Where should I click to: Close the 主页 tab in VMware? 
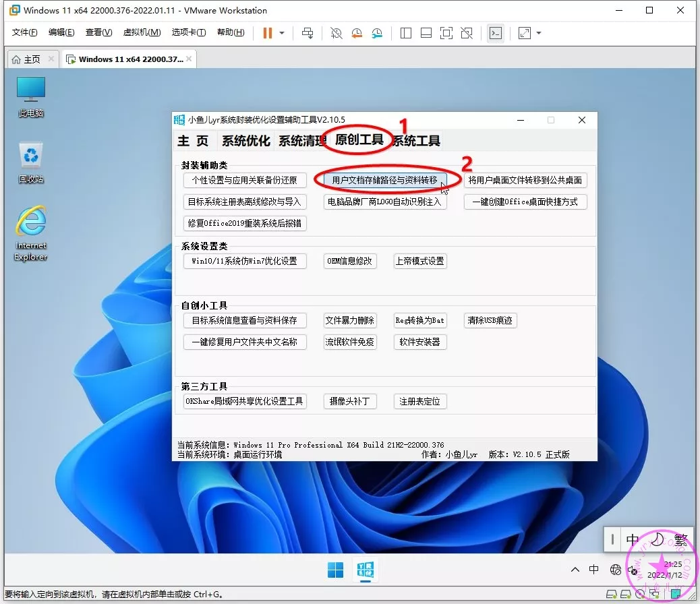tap(52, 59)
